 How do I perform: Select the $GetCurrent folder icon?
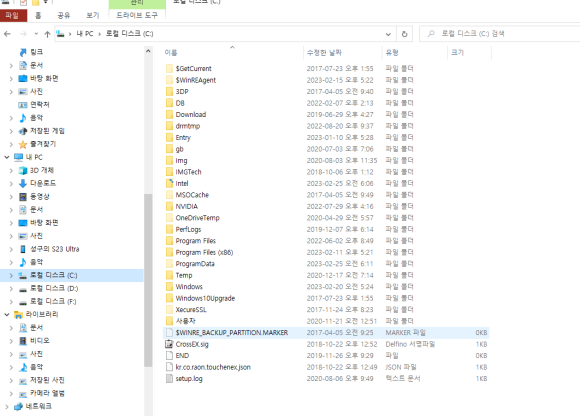coord(169,68)
